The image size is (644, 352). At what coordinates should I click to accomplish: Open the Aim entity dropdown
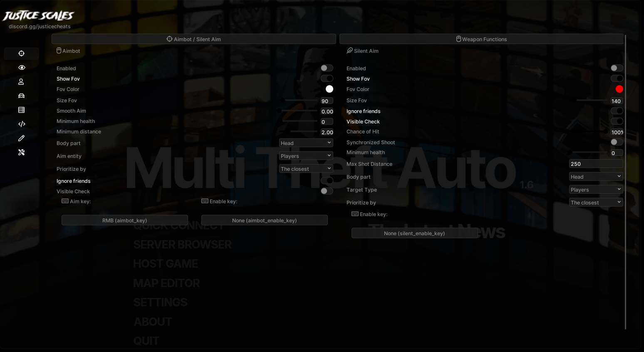(x=306, y=156)
